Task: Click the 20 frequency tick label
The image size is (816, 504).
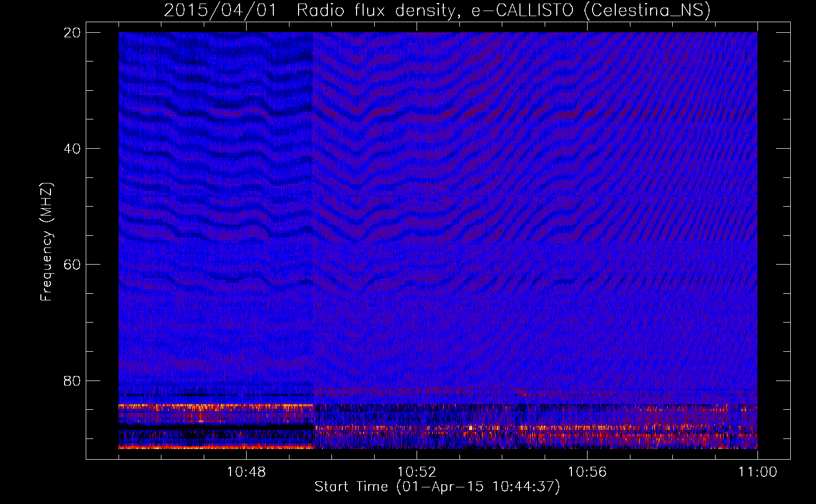Action: coord(72,33)
